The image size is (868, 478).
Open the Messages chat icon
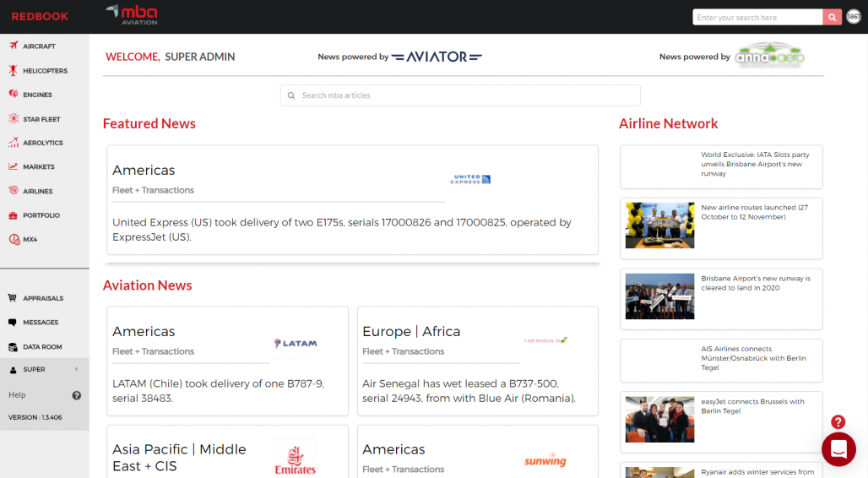point(12,322)
